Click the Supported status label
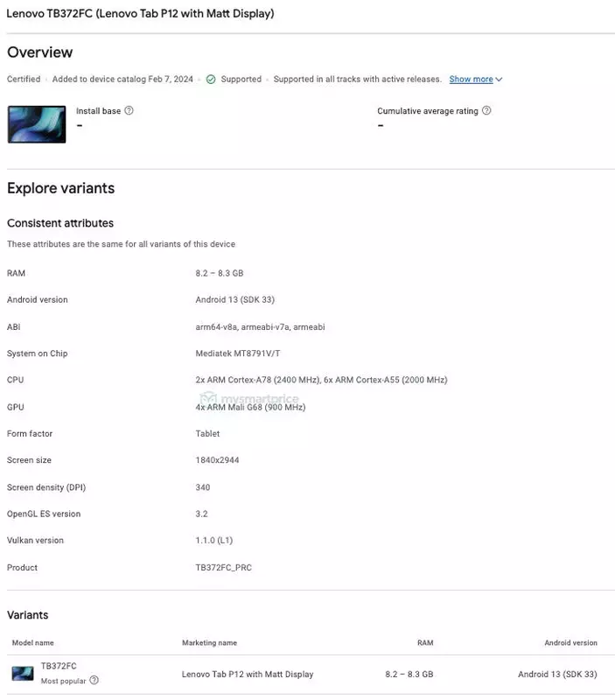615x700 pixels. (241, 79)
